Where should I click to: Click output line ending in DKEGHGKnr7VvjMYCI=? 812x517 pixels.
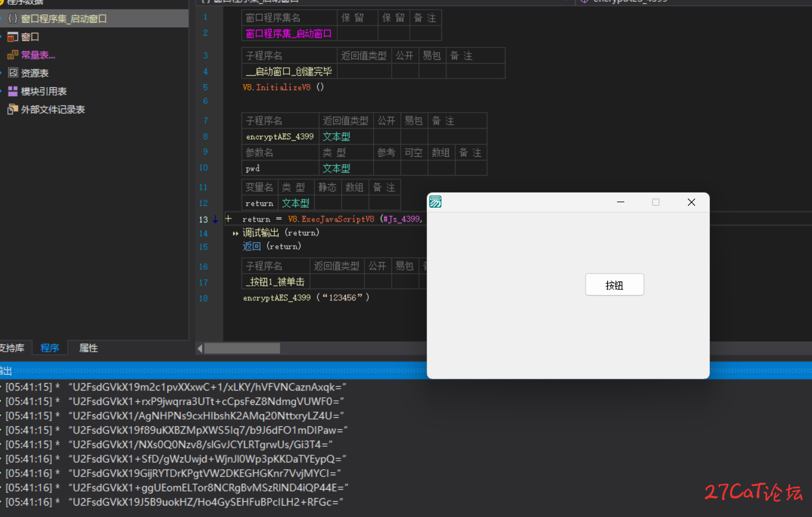point(174,473)
